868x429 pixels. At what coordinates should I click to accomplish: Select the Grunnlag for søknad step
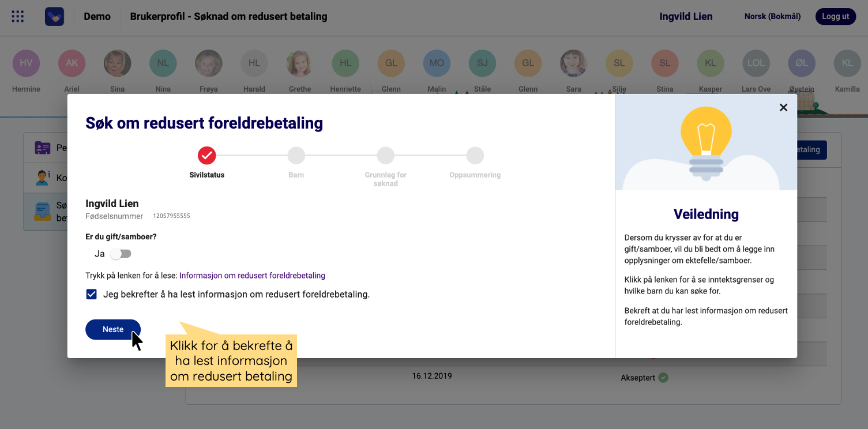point(385,155)
